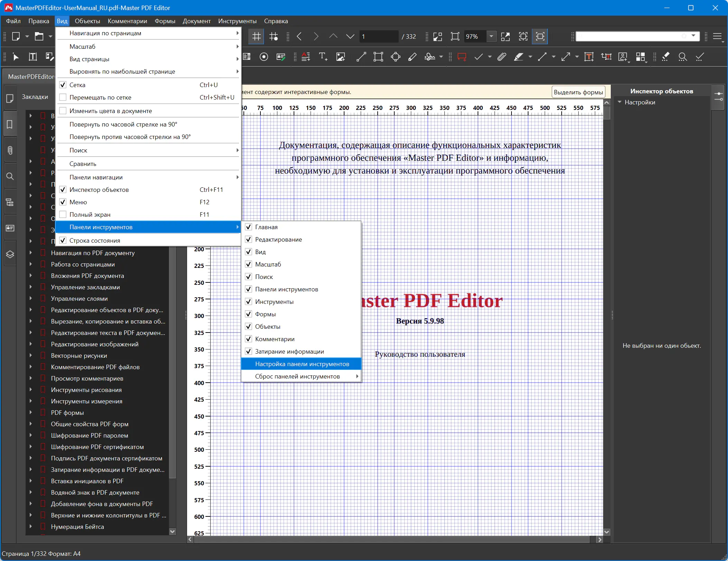Open the Attachments sidebar panel icon
The image size is (728, 561).
pyautogui.click(x=10, y=150)
